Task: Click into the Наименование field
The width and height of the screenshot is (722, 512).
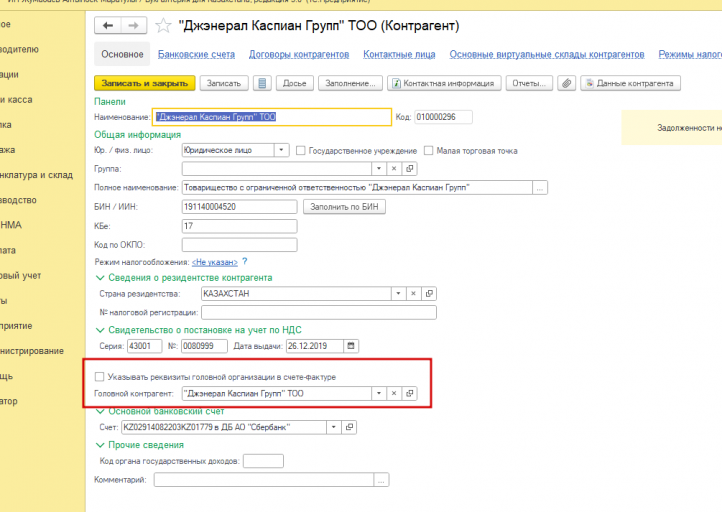Action: point(272,117)
